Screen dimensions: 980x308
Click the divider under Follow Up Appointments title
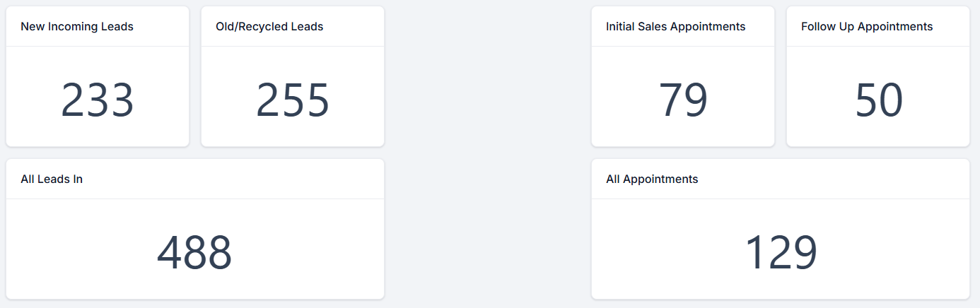coord(878,47)
